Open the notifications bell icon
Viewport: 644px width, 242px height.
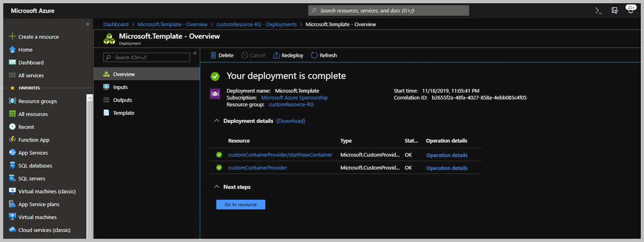630,10
